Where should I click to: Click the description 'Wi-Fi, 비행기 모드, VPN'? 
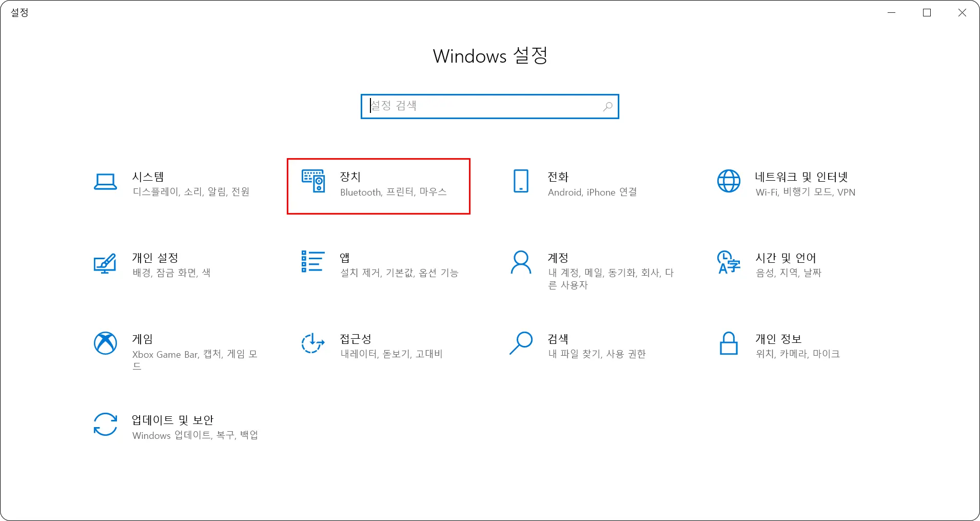pyautogui.click(x=806, y=192)
